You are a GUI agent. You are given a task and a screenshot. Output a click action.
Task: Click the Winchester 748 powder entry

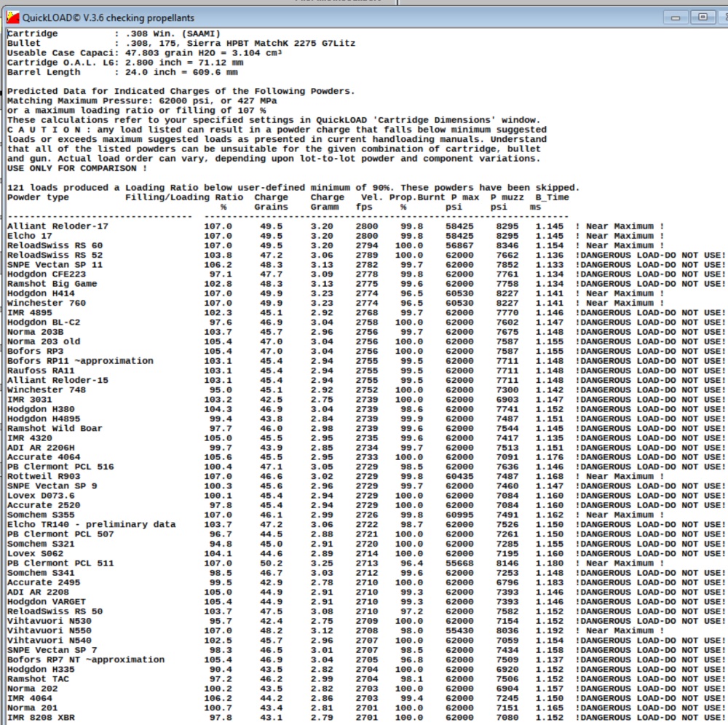coord(47,390)
